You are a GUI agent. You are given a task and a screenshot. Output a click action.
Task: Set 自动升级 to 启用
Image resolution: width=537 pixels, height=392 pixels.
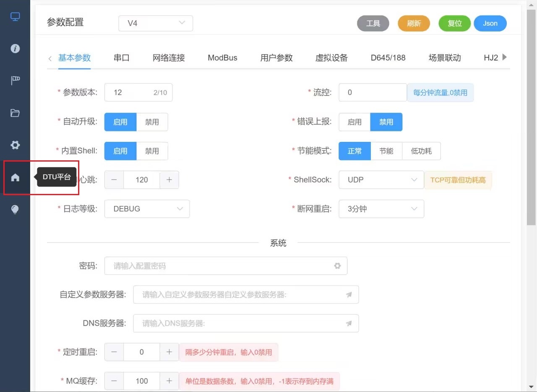point(120,122)
